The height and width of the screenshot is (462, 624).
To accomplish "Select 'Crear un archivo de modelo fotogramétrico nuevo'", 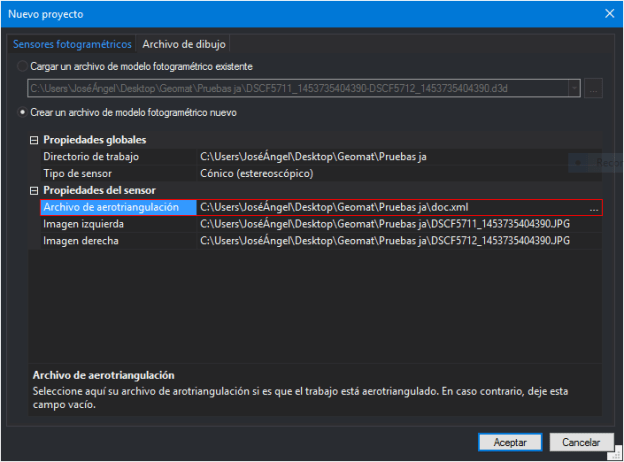I will (x=24, y=112).
